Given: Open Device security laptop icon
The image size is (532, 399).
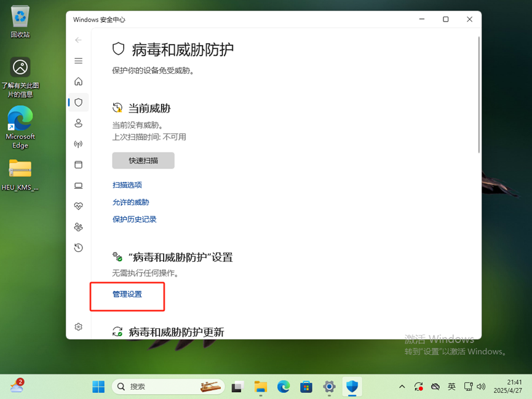Looking at the screenshot, I should pos(78,186).
